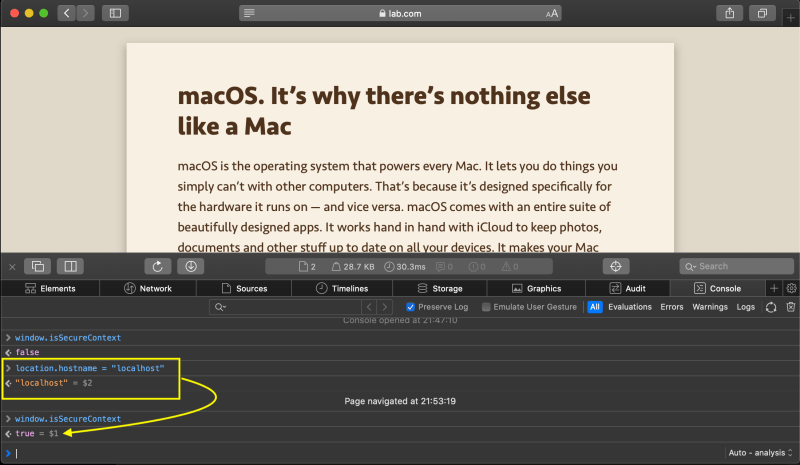This screenshot has width=800, height=465.
Task: Click the 30.3ms load time indicator
Action: [405, 266]
